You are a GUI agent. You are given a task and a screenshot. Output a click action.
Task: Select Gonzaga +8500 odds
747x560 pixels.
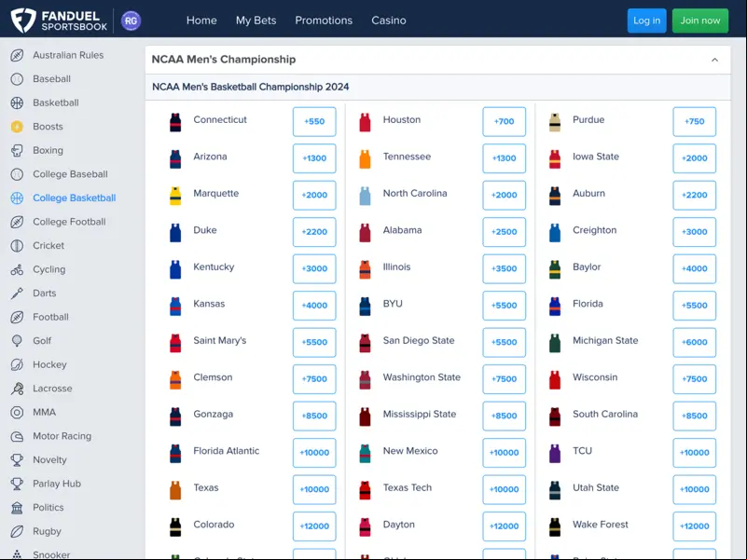pyautogui.click(x=314, y=416)
